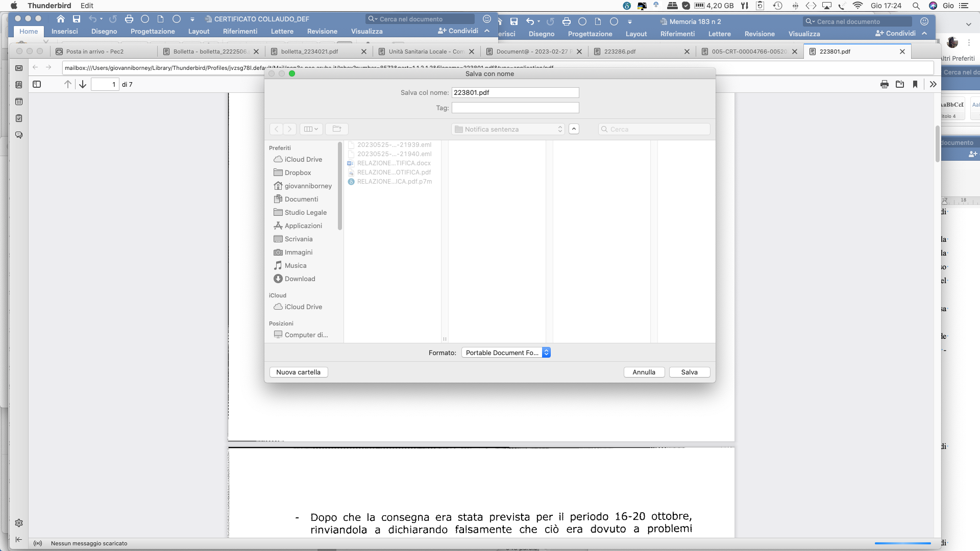The image size is (980, 551).
Task: Click the PDF save/download icon
Action: (x=900, y=85)
